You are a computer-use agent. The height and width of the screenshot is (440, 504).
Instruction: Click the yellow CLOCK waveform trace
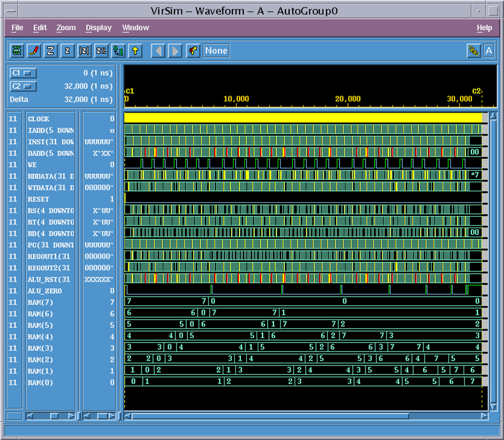click(303, 118)
